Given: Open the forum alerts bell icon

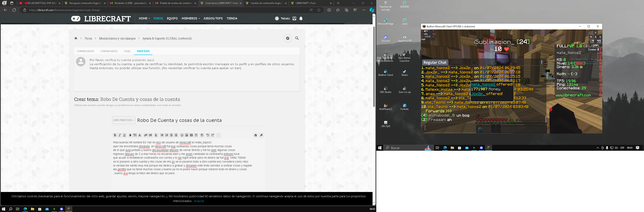Looking at the screenshot, I should pyautogui.click(x=301, y=18).
